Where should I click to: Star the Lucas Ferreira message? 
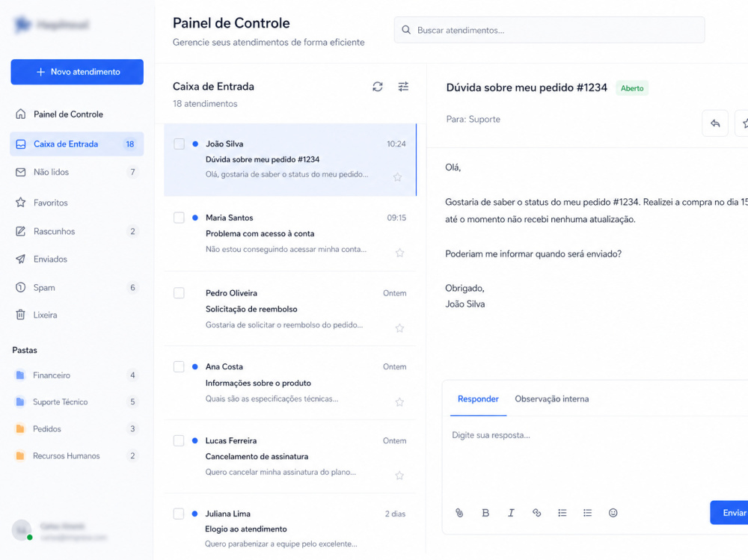coord(399,476)
